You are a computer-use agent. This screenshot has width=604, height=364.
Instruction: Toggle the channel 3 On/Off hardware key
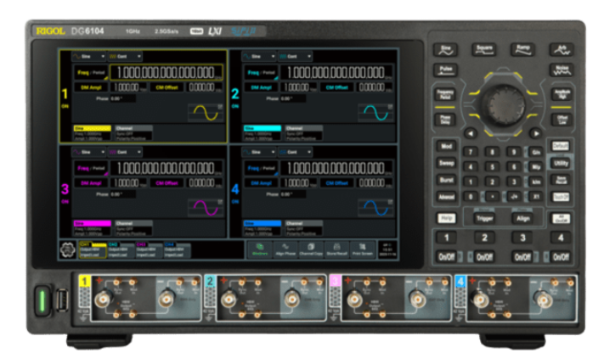522,257
